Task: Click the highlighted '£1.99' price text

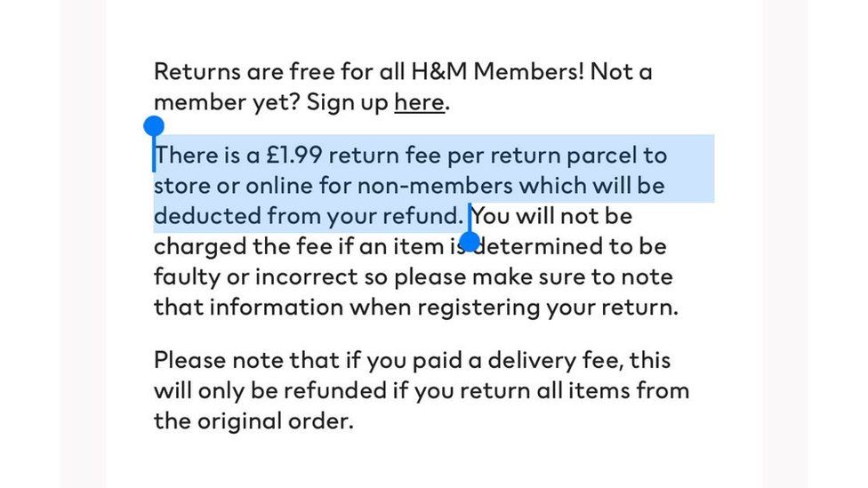Action: tap(293, 155)
